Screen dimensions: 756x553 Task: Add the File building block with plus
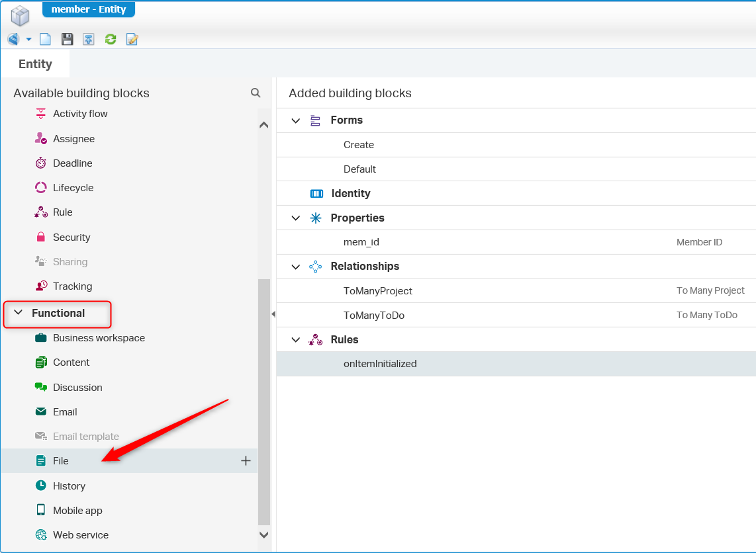(x=246, y=461)
